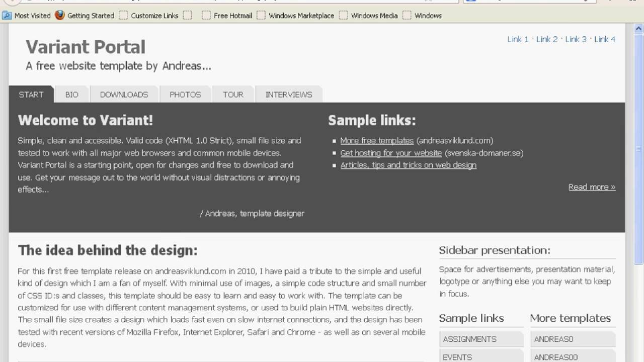
Task: Click the Free Hotmail bookmark icon
Action: tap(206, 16)
